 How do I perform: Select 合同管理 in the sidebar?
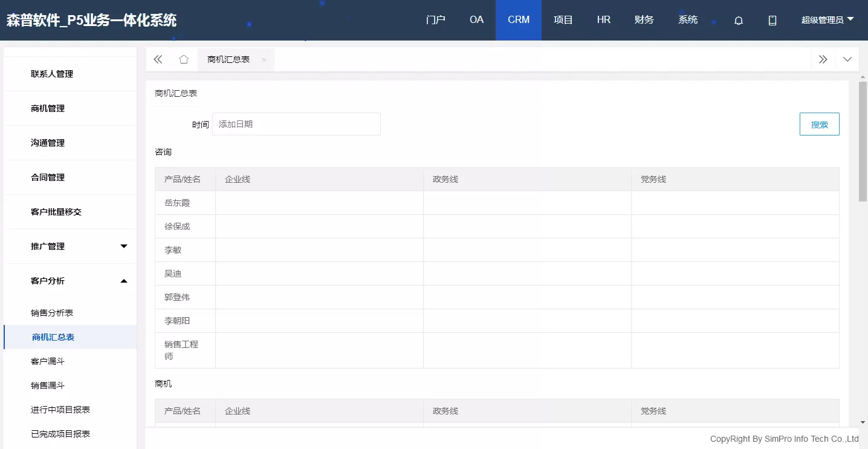tap(48, 177)
